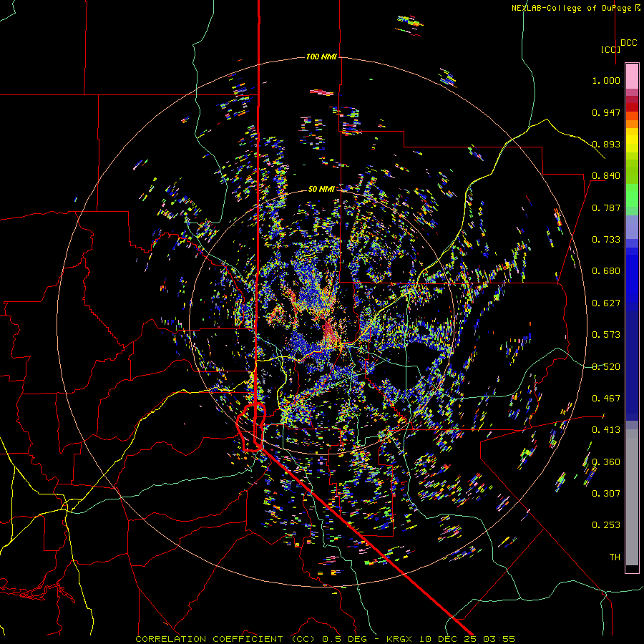Click the 100 NMI range ring label

pos(321,57)
